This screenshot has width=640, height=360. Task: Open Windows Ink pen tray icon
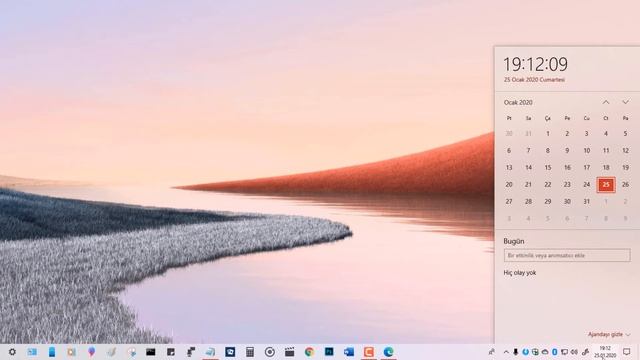(585, 352)
